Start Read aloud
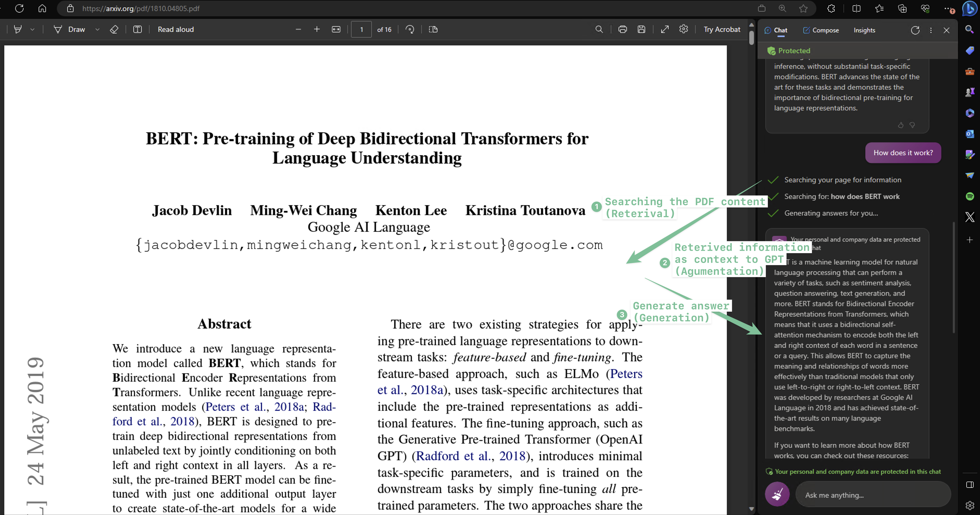The image size is (980, 515). tap(176, 29)
